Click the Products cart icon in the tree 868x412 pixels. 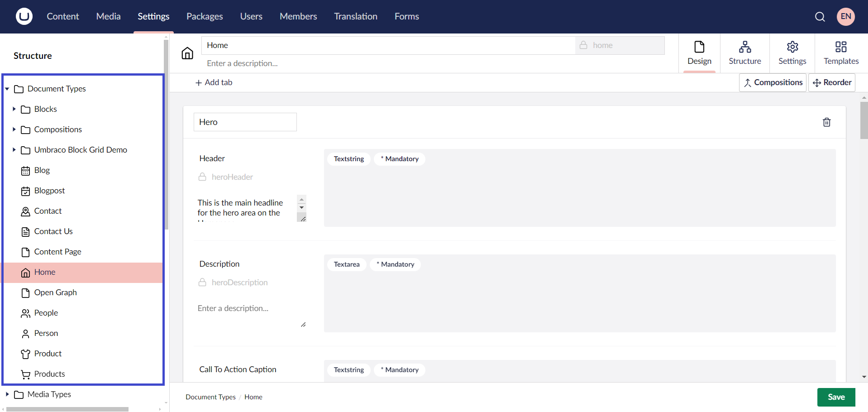tap(25, 374)
